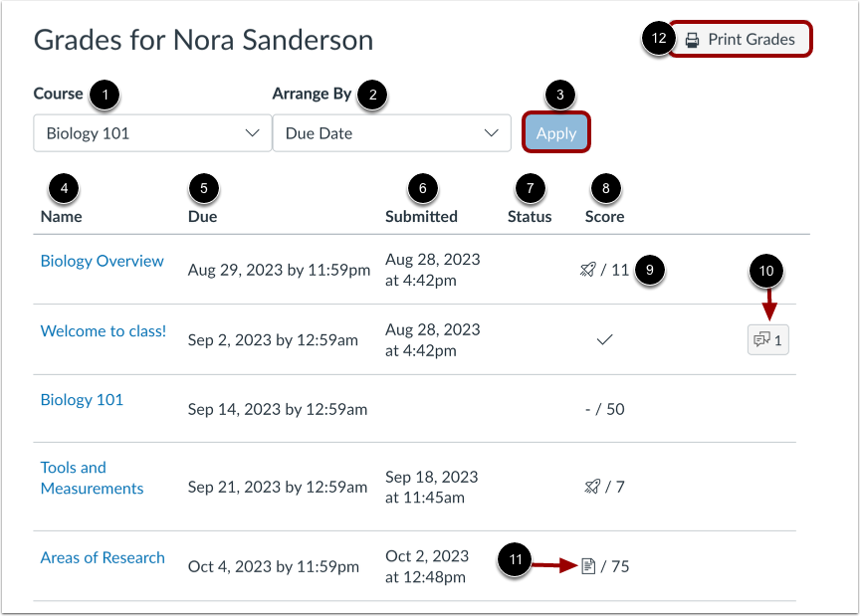Screen dimensions: 860x616
Task: Open the Tools and Measurements assignment
Action: point(92,478)
